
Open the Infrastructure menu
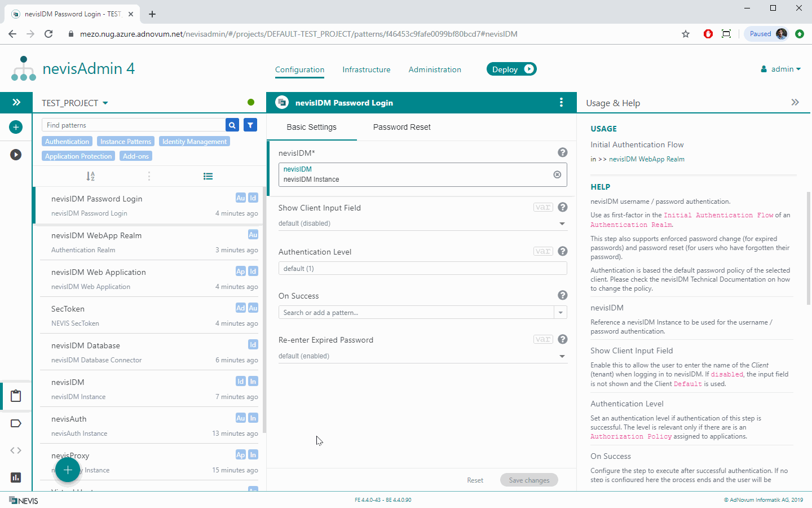click(x=367, y=69)
